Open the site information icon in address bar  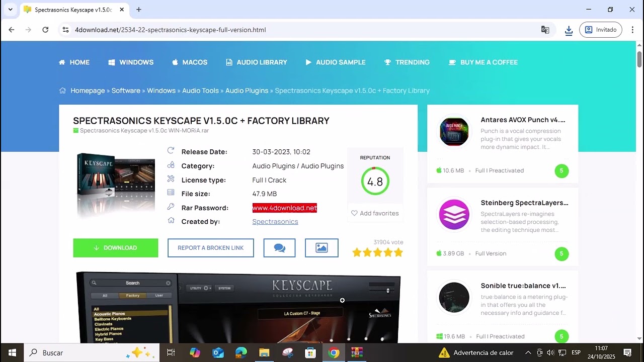pyautogui.click(x=65, y=30)
